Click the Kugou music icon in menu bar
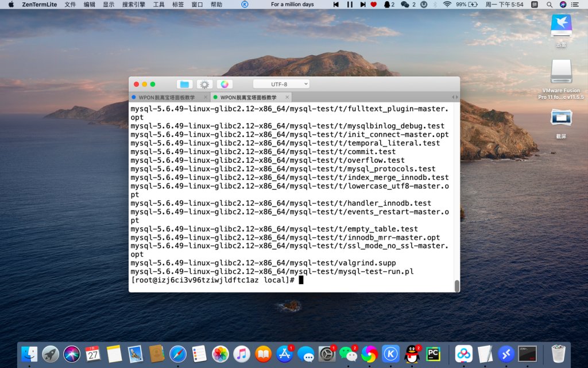 tap(245, 5)
